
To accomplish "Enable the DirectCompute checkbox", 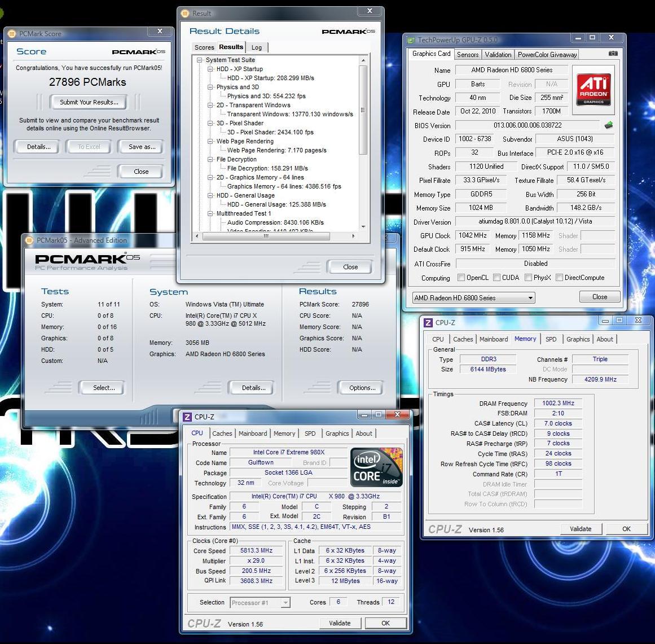I will tap(559, 278).
